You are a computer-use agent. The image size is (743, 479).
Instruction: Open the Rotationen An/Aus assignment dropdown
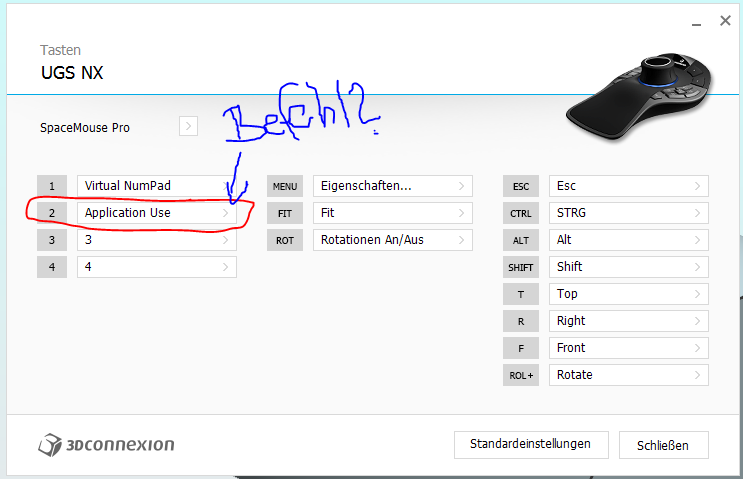(393, 240)
